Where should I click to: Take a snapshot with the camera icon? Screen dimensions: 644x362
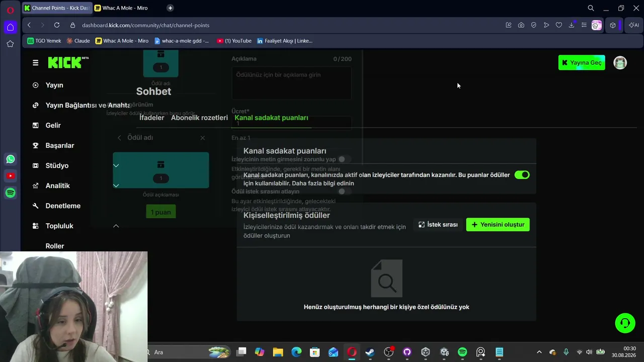[x=521, y=25]
